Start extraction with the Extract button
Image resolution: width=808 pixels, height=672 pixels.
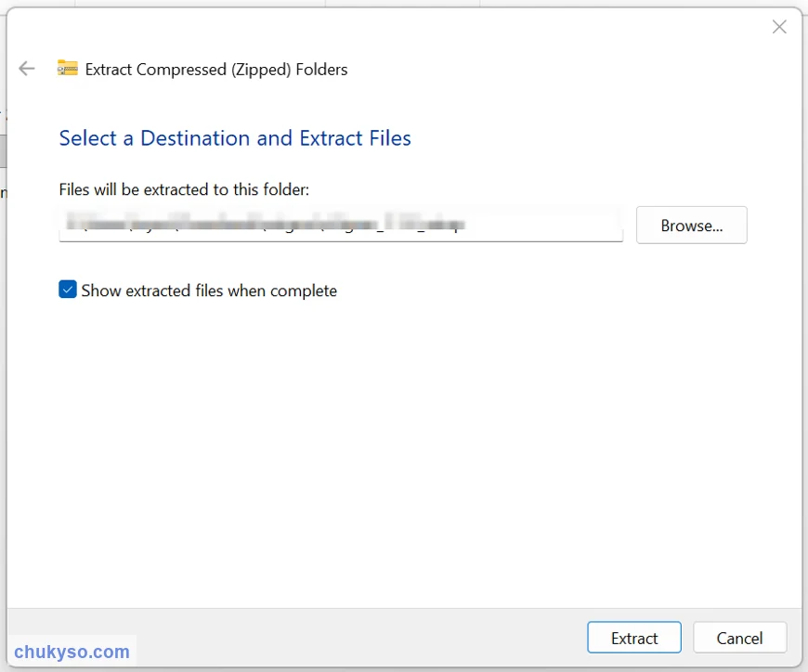633,638
